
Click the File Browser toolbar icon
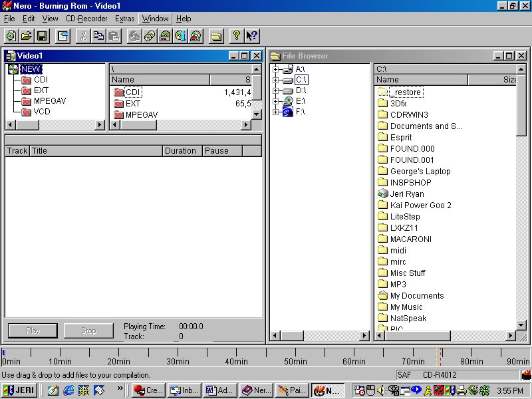[216, 36]
